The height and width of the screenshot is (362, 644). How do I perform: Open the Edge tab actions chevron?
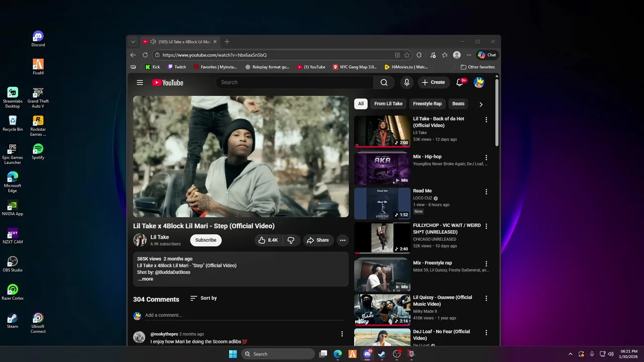pos(133,42)
